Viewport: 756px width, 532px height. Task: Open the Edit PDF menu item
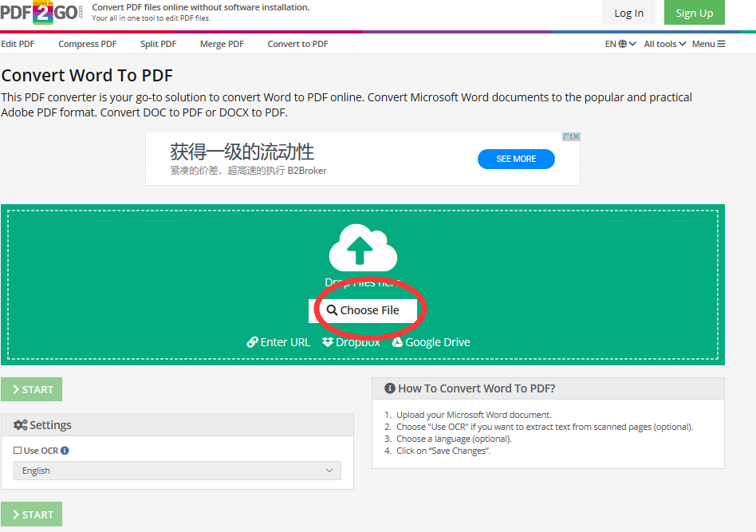[18, 44]
